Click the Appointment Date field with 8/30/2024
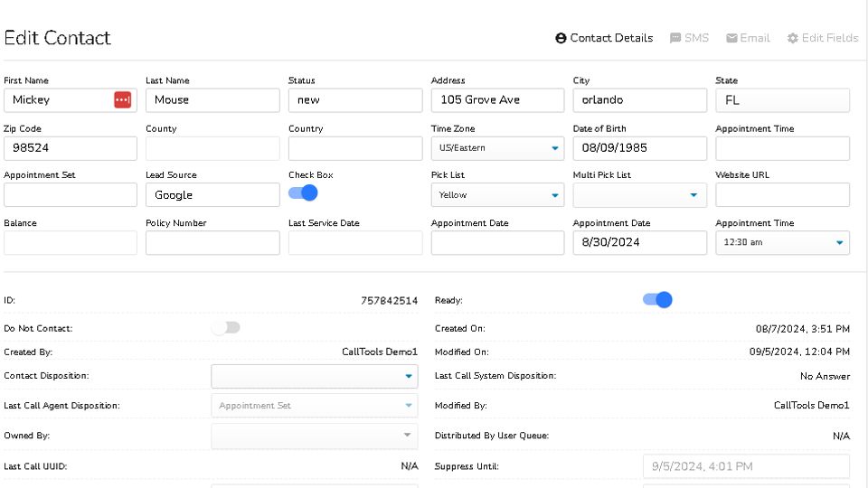The height and width of the screenshot is (488, 868). (639, 243)
